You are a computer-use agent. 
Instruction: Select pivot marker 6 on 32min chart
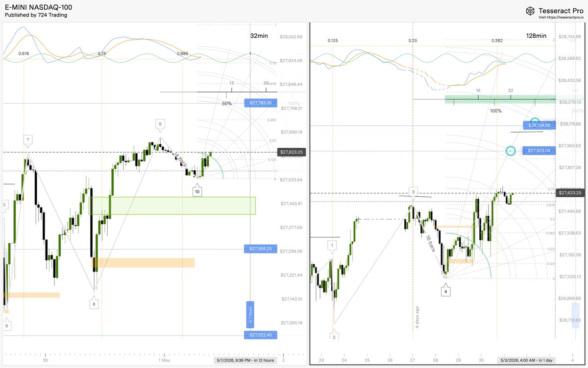click(6, 325)
